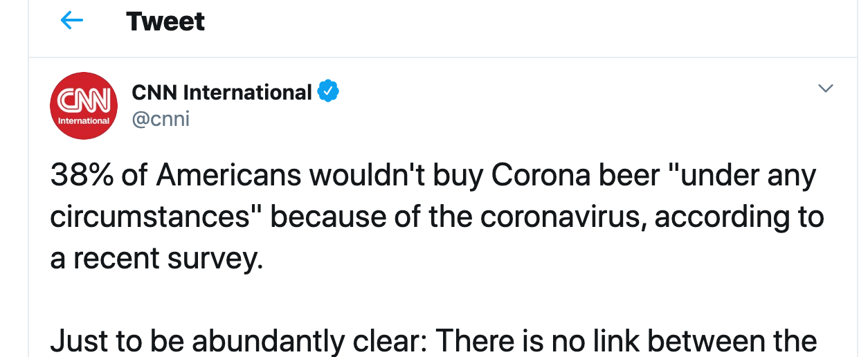868x357 pixels.
Task: Open the tweet options chevron menu
Action: [825, 88]
